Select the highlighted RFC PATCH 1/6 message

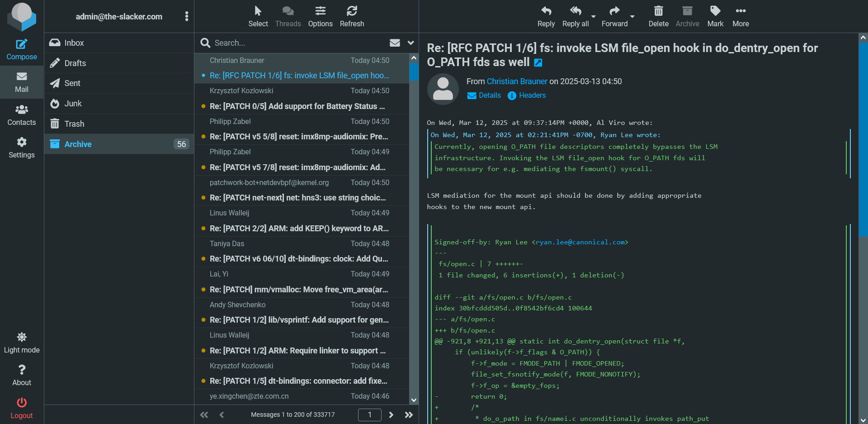302,68
